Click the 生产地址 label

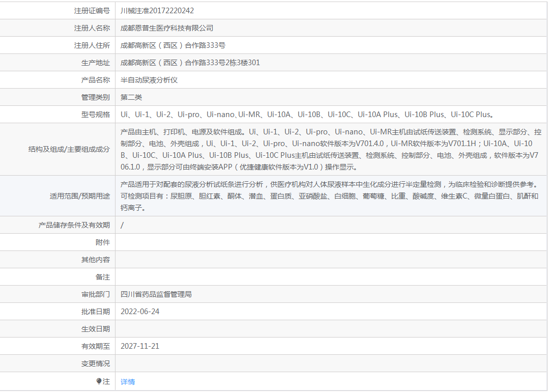(x=96, y=63)
